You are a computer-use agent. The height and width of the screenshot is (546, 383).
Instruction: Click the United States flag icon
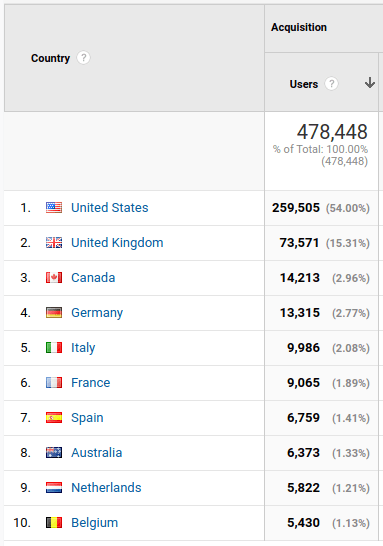(54, 208)
